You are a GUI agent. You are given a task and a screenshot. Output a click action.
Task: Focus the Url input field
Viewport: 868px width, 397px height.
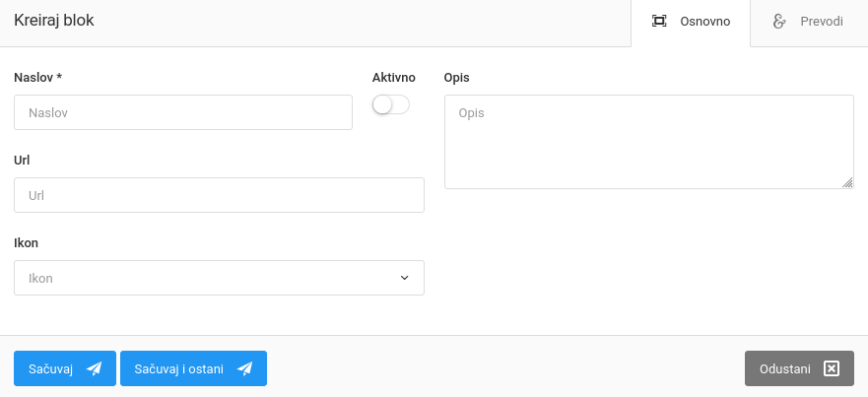point(219,195)
